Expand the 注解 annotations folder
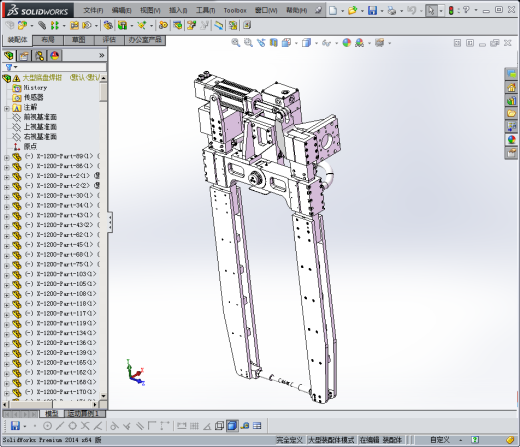Viewport: 520px width, 447px height. 7,108
